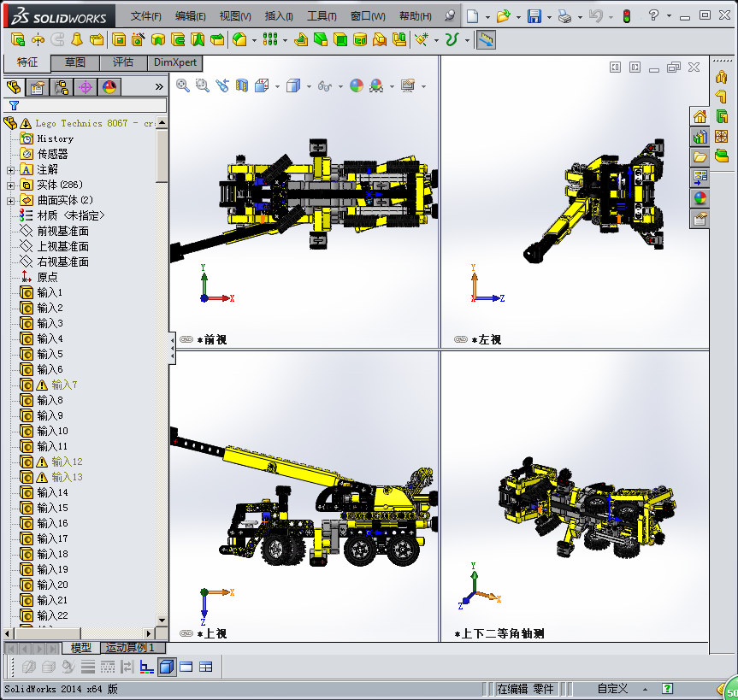
Task: Open the FeatureManager design tree tab icon
Action: [15, 87]
